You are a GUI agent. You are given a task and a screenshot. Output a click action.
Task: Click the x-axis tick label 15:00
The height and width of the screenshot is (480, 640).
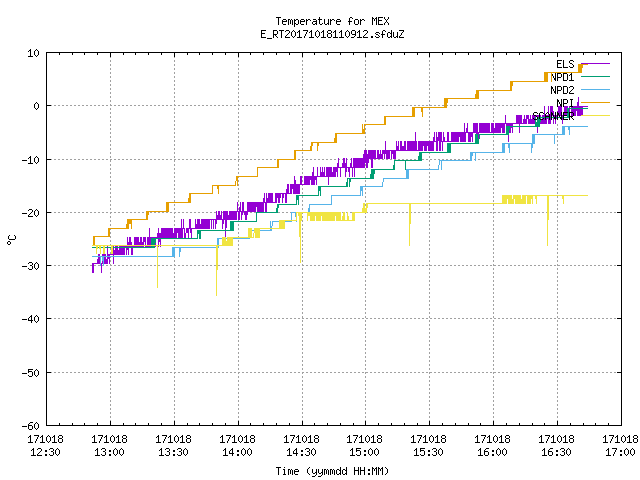point(364,452)
